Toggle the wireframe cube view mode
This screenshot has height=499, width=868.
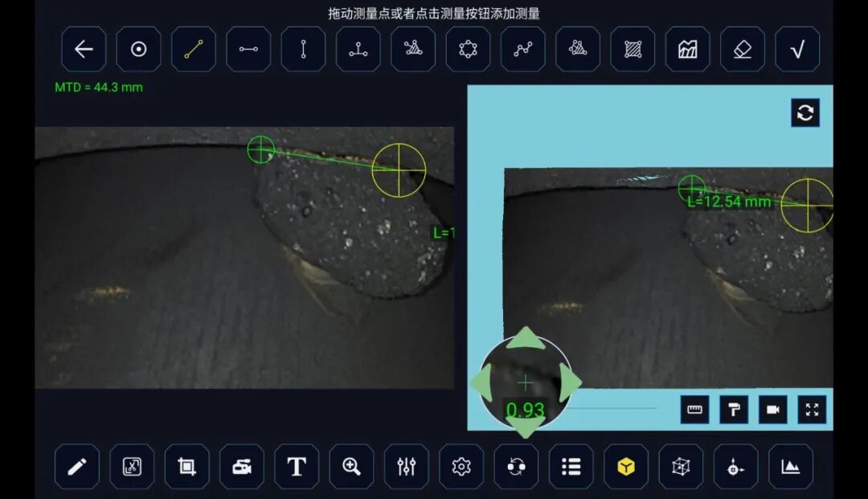click(681, 466)
